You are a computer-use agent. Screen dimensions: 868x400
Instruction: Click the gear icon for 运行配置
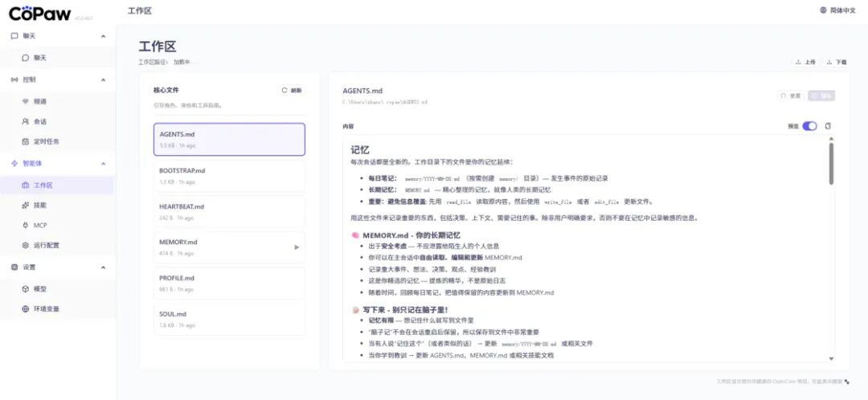tap(25, 245)
